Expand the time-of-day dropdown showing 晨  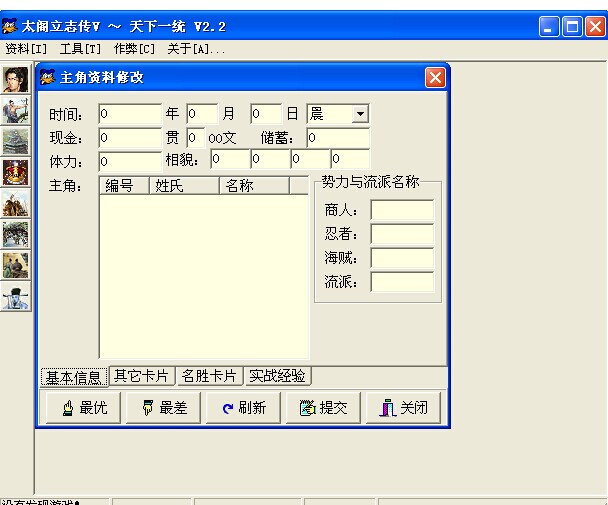359,114
